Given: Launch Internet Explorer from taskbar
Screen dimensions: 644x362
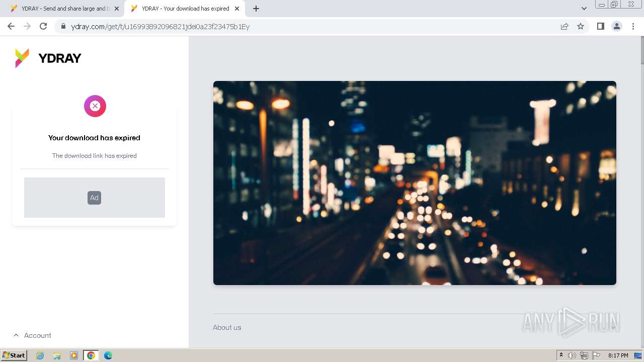Looking at the screenshot, I should [x=40, y=355].
